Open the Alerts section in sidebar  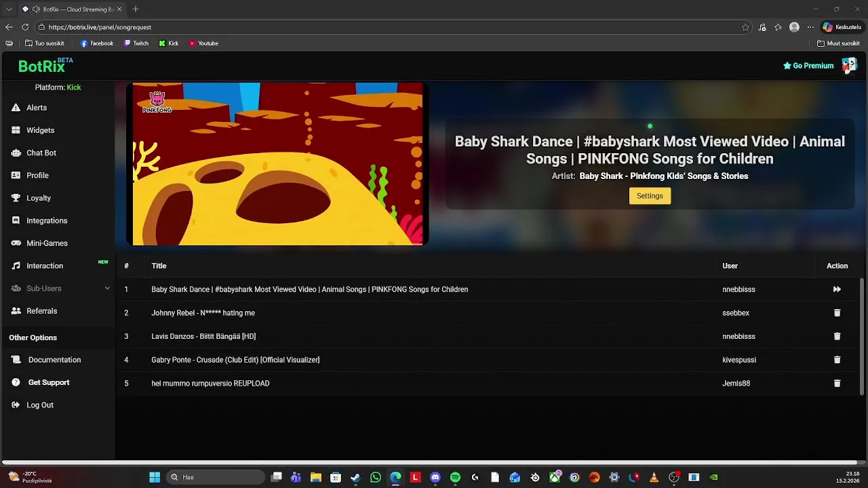pyautogui.click(x=37, y=108)
